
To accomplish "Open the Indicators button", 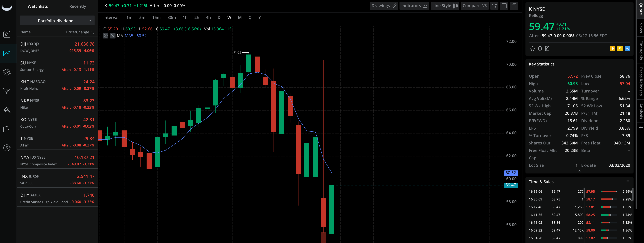I will [414, 6].
